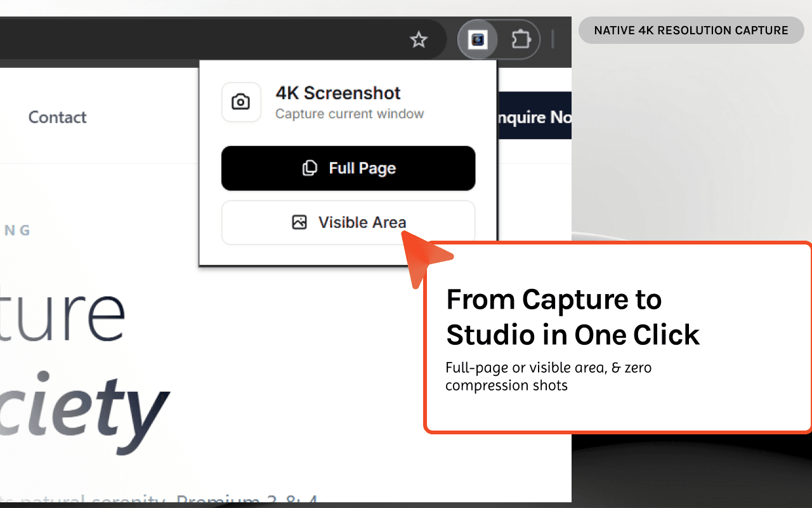Open the Contact navigation link
The image size is (812, 508).
[x=58, y=117]
